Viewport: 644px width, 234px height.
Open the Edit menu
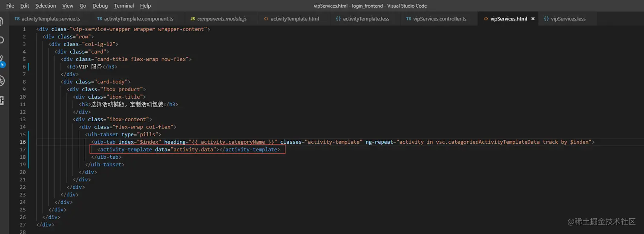[x=25, y=6]
